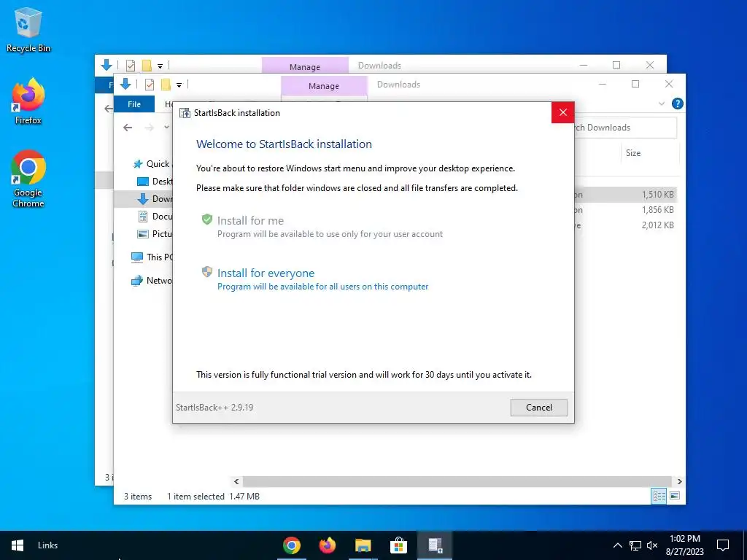Image resolution: width=747 pixels, height=560 pixels.
Task: Click the horizontal scrollbar thumb
Action: pyautogui.click(x=457, y=481)
